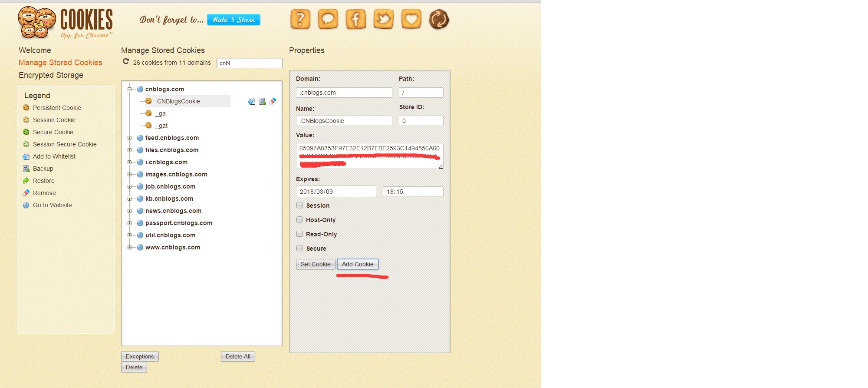Image resolution: width=868 pixels, height=388 pixels.
Task: Expand the passport.cnblogs.com node
Action: coord(129,223)
